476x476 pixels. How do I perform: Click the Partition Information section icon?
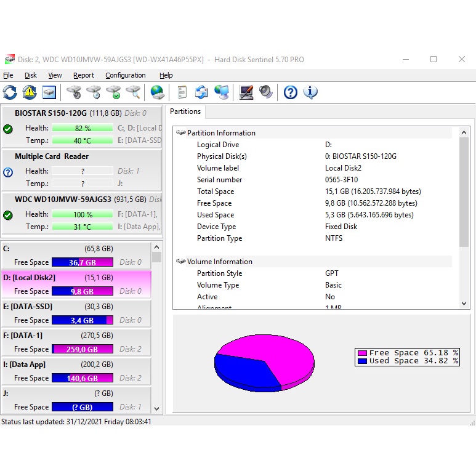click(181, 132)
